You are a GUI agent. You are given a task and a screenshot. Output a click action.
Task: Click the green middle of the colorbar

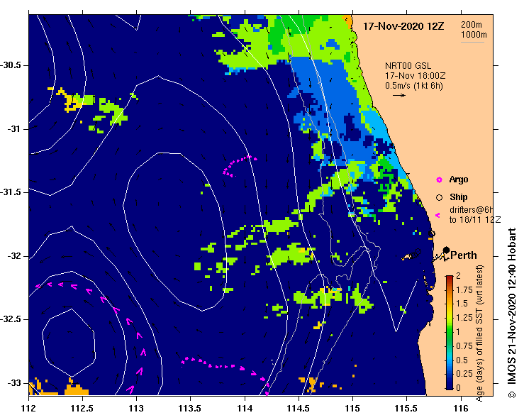click(x=450, y=333)
